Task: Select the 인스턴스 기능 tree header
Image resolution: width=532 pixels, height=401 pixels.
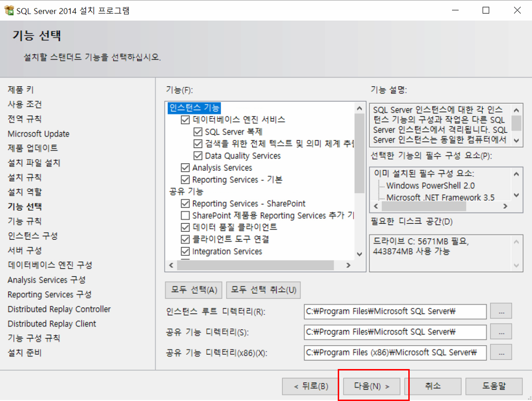Action: pyautogui.click(x=194, y=108)
